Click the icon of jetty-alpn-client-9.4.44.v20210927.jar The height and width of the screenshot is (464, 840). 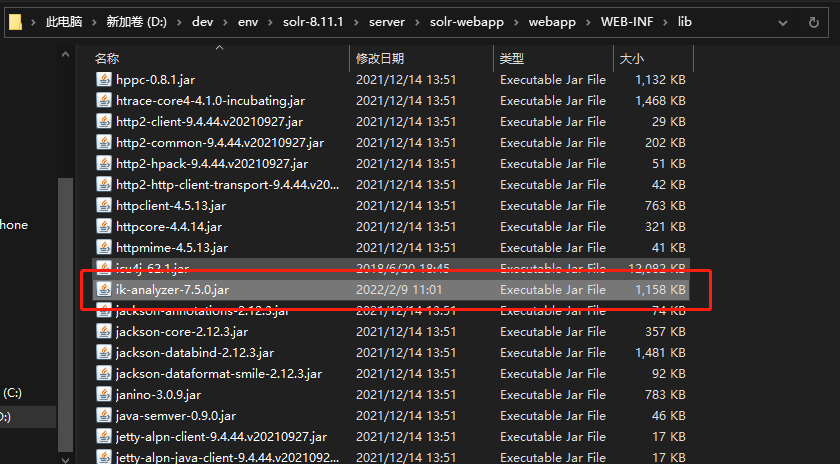pyautogui.click(x=103, y=437)
